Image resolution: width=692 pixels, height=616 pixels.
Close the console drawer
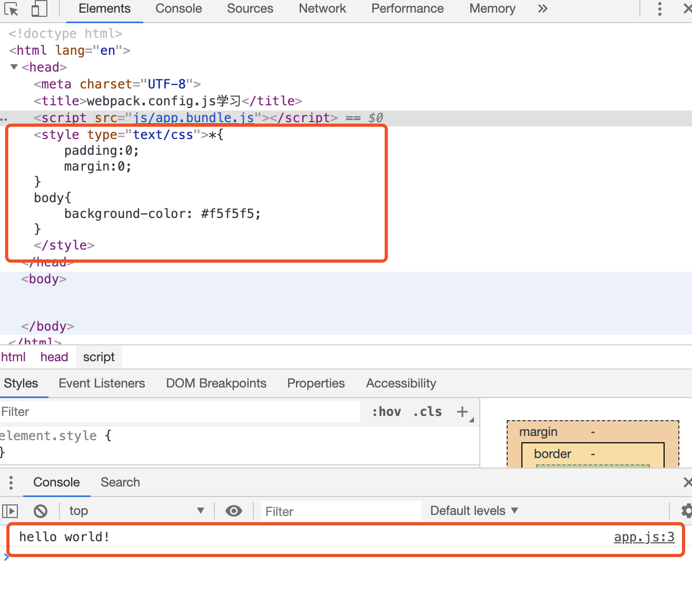click(x=687, y=482)
